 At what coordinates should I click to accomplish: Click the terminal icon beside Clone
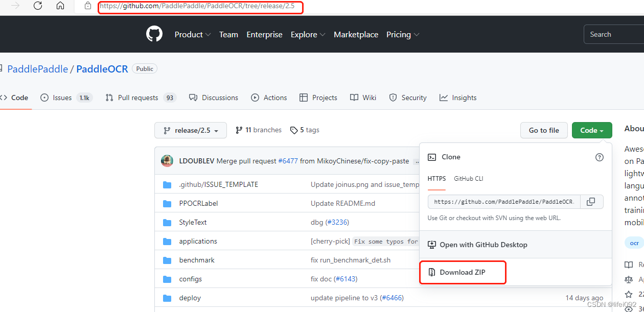pos(432,157)
